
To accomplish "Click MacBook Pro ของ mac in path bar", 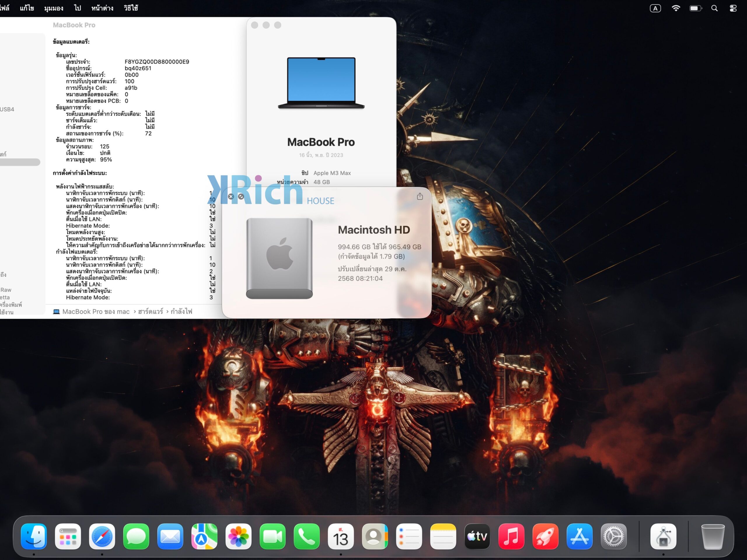I will coord(91,311).
